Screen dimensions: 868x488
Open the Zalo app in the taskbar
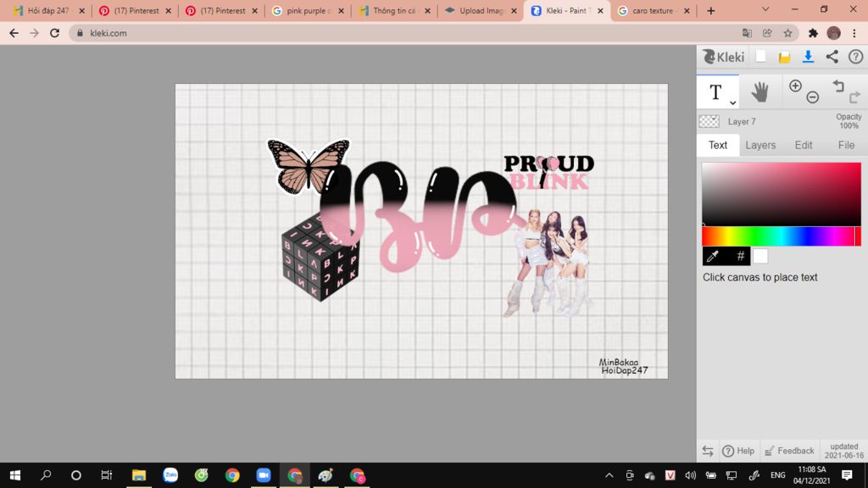tap(170, 475)
